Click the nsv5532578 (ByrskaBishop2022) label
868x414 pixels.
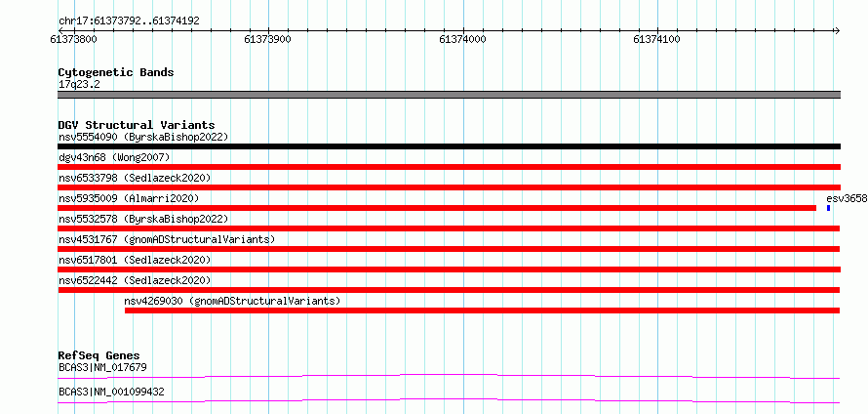[x=143, y=219]
